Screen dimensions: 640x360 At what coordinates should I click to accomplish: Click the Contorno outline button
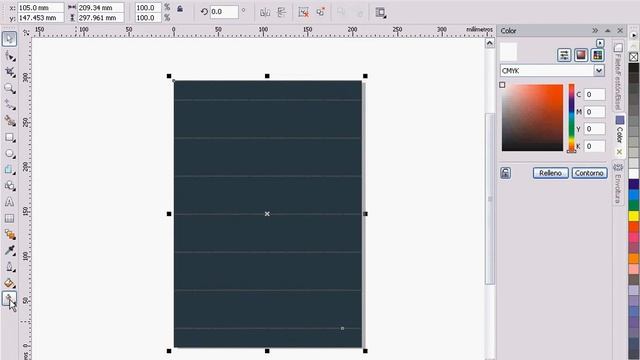tap(589, 173)
